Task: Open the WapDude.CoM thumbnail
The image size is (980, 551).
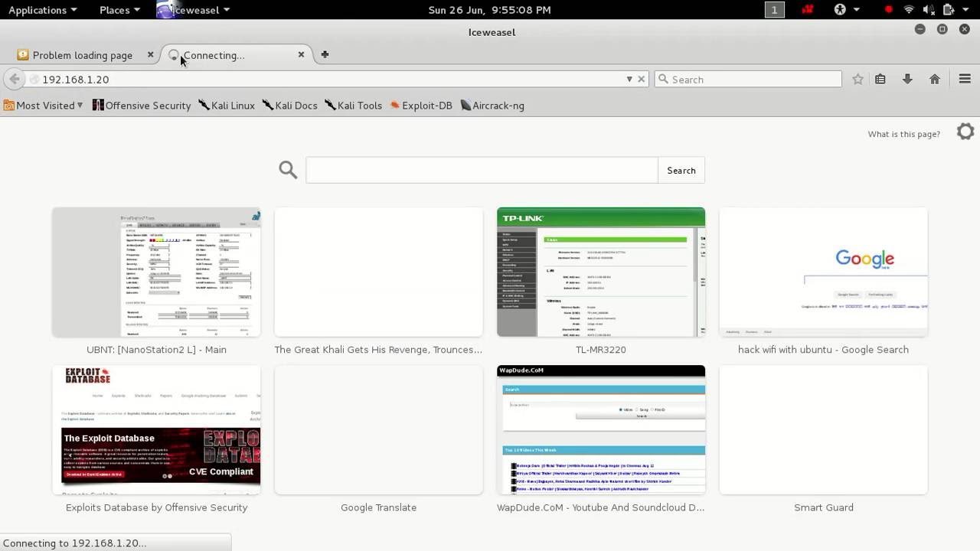Action: pyautogui.click(x=601, y=430)
